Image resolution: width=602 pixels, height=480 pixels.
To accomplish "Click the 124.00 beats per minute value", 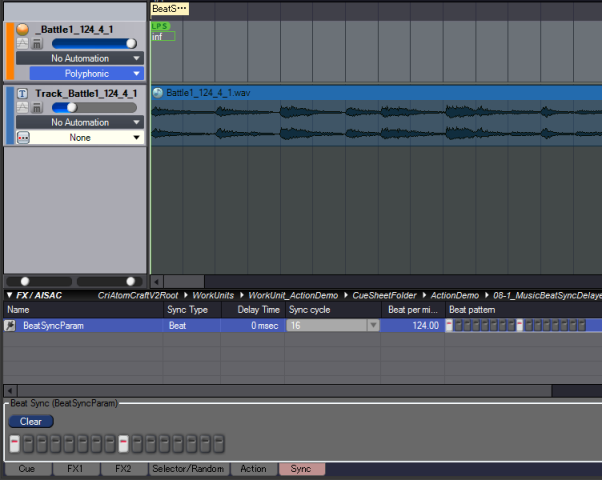I will [425, 326].
